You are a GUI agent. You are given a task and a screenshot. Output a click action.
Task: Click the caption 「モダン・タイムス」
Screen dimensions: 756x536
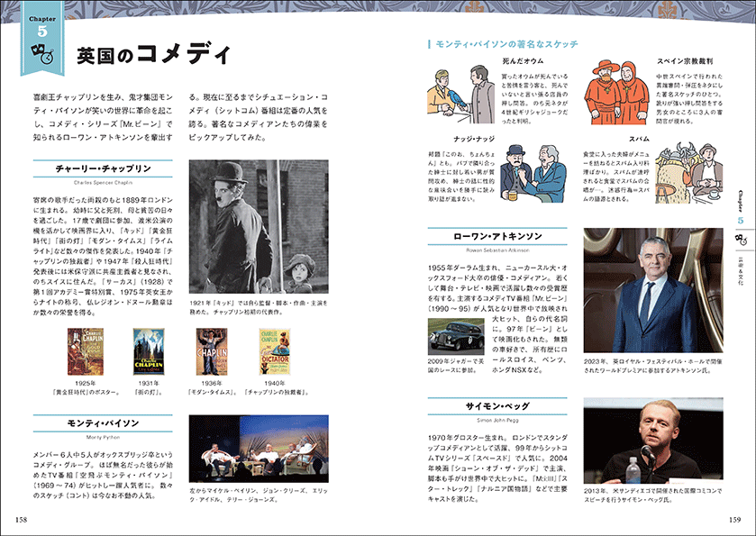point(212,392)
